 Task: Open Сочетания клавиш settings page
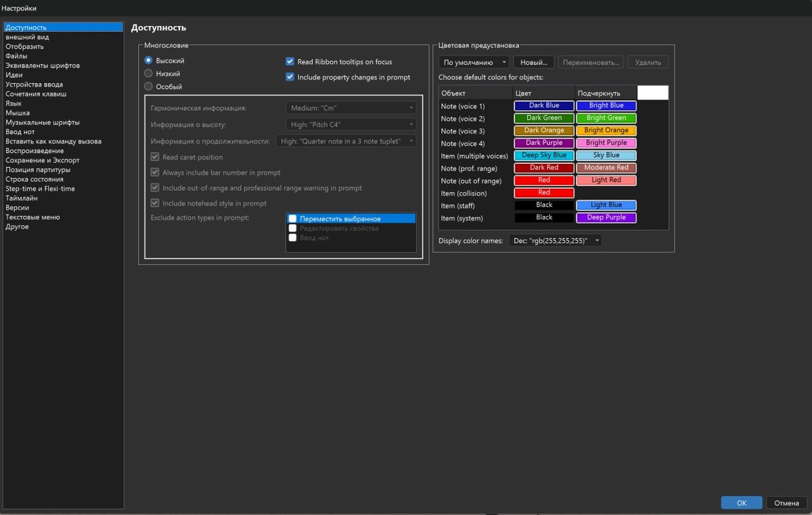[x=64, y=93]
